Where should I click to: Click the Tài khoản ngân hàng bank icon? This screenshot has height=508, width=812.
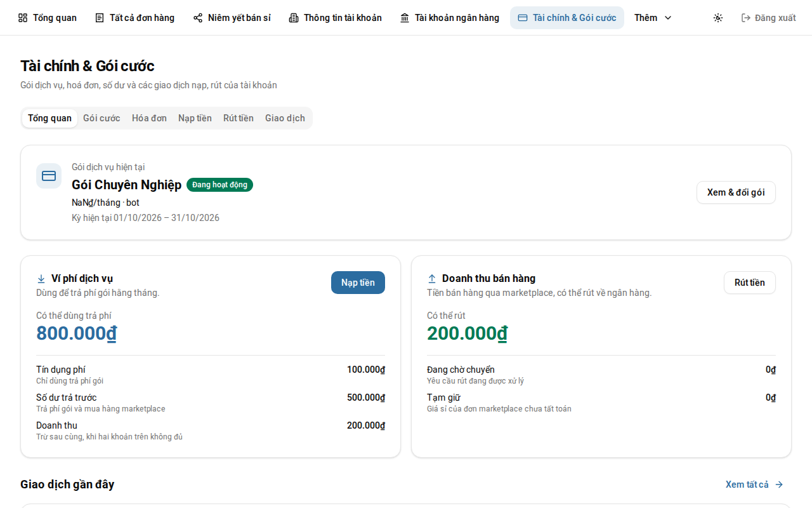(x=405, y=18)
